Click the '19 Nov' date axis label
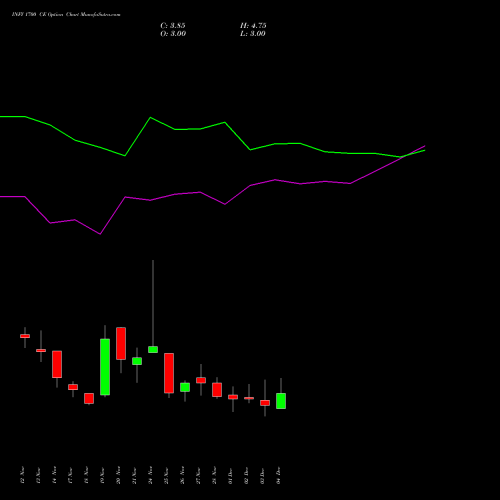The image size is (500, 500). pyautogui.click(x=103, y=475)
